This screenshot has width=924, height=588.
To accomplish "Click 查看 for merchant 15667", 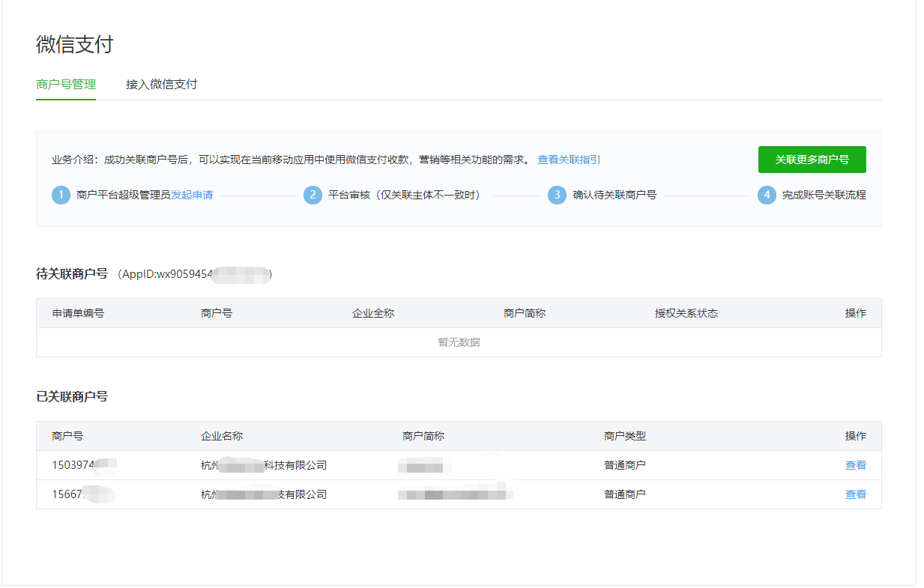I will [x=856, y=494].
